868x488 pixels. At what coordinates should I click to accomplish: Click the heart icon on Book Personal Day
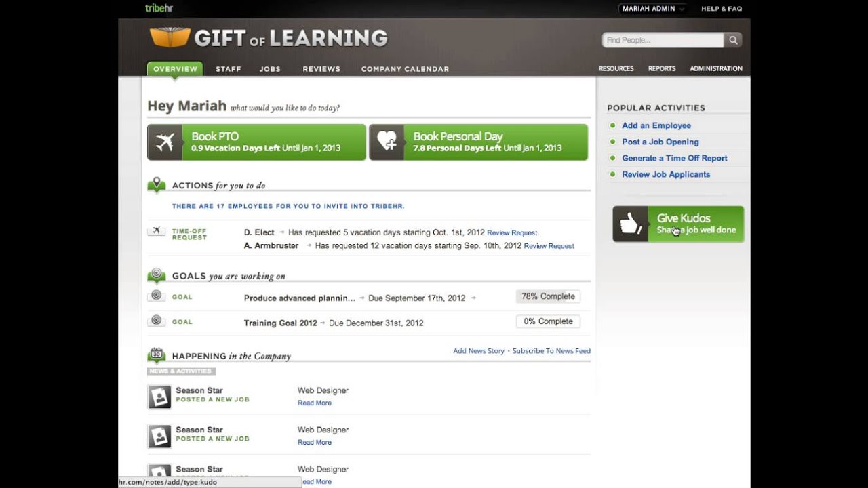click(387, 142)
